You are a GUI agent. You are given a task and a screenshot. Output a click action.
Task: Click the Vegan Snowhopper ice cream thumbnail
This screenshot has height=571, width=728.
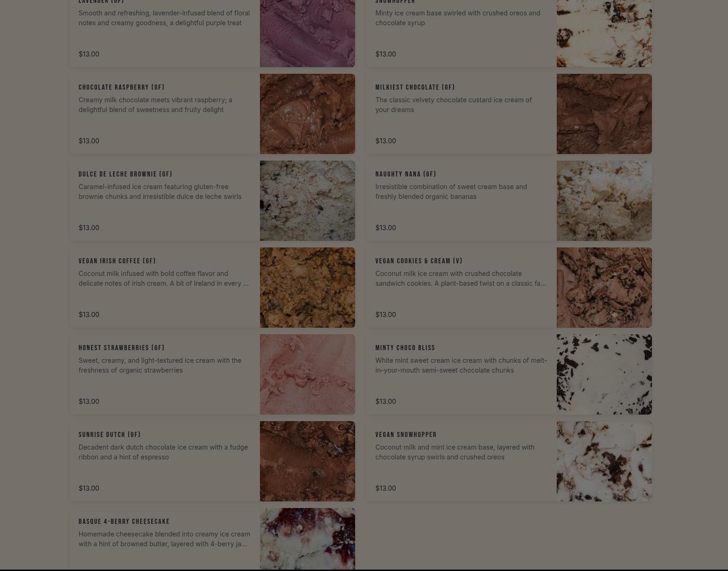point(604,461)
